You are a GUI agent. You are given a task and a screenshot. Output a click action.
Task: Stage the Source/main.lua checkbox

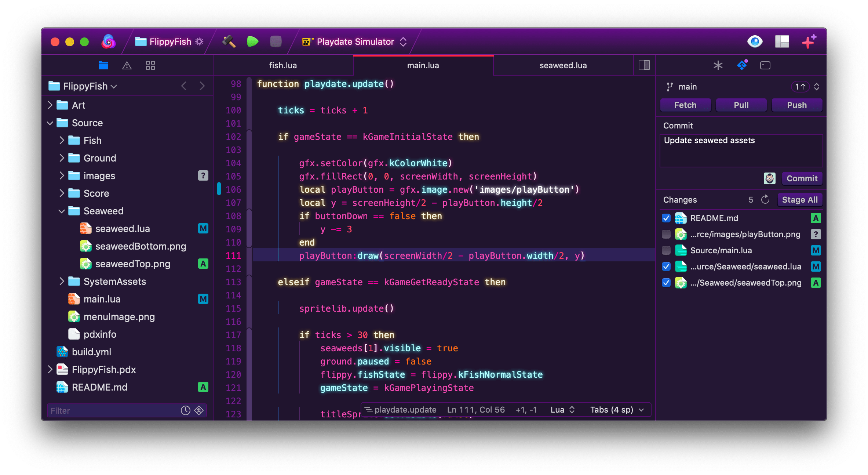[666, 250]
